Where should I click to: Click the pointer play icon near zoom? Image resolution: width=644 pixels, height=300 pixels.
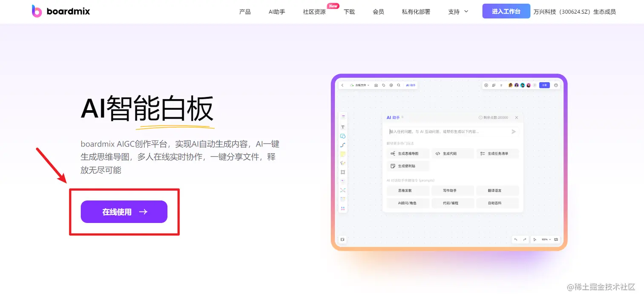535,240
